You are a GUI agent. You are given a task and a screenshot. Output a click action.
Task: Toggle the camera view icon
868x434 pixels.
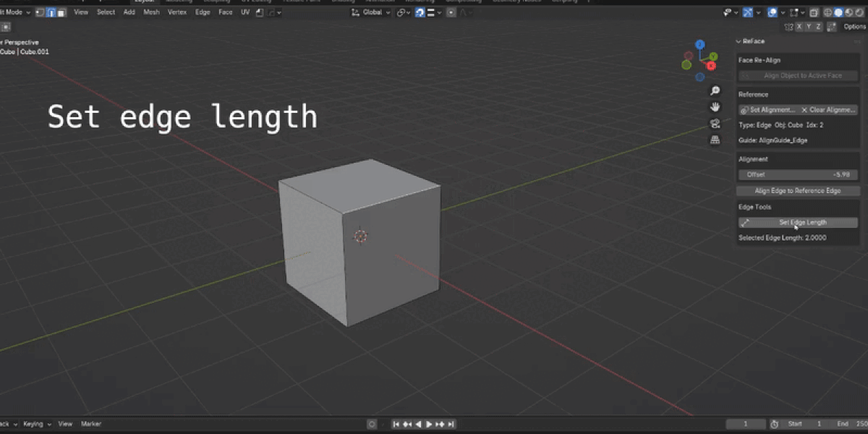(x=715, y=124)
